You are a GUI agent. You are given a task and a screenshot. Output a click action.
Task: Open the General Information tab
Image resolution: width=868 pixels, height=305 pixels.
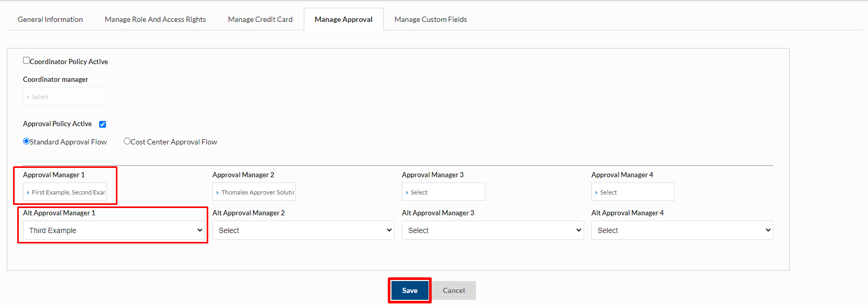[50, 19]
